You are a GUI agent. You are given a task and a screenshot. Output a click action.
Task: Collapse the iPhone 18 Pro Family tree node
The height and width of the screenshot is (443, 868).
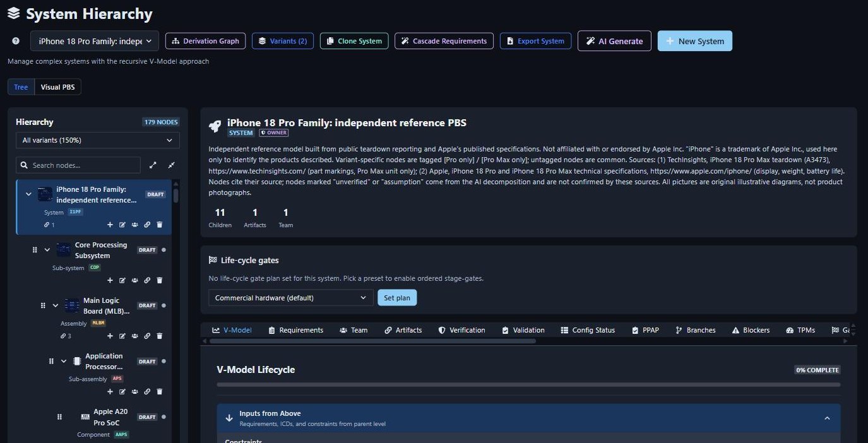click(28, 194)
